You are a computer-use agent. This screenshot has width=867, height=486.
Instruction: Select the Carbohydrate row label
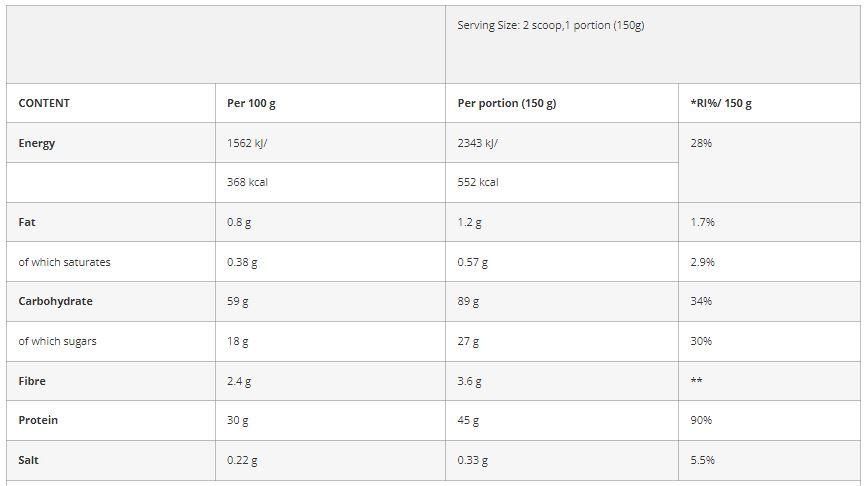(55, 301)
